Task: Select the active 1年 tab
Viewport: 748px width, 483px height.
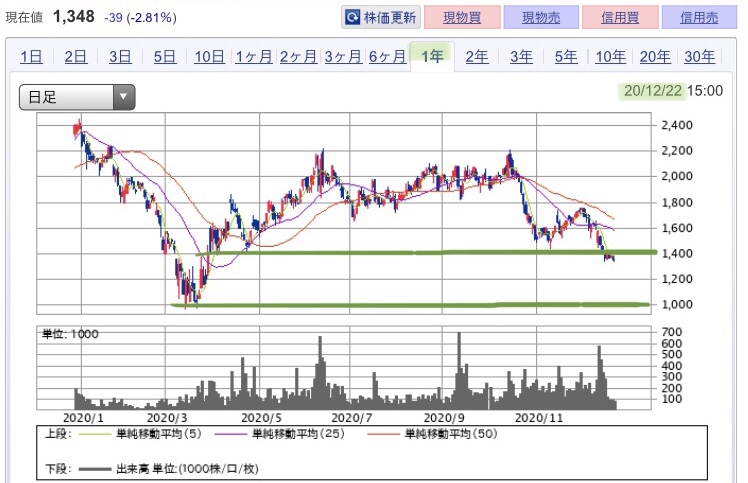Action: [432, 57]
